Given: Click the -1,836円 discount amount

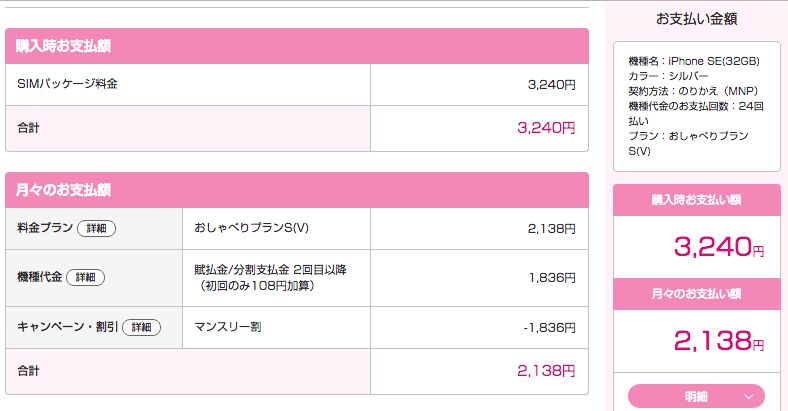Looking at the screenshot, I should pyautogui.click(x=549, y=328).
